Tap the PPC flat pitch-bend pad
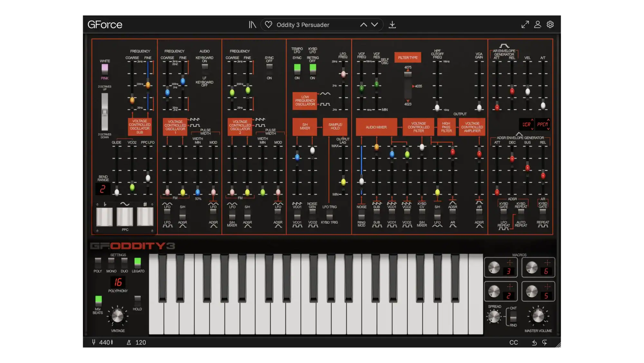Viewport: 644px width, 363px height. click(x=105, y=217)
